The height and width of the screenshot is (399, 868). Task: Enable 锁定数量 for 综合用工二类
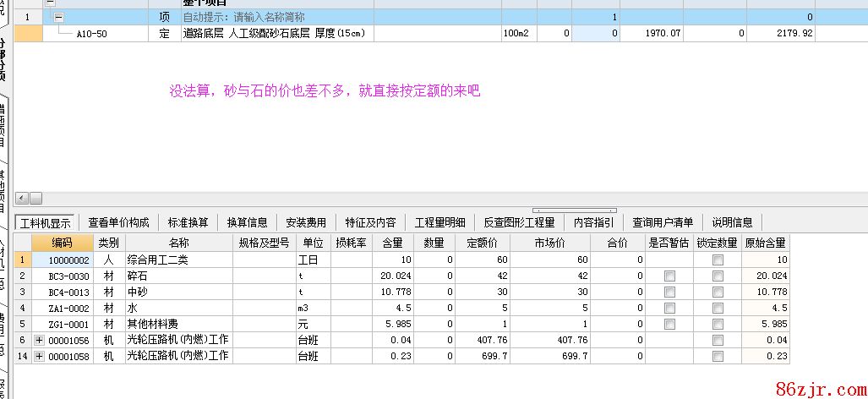(718, 260)
